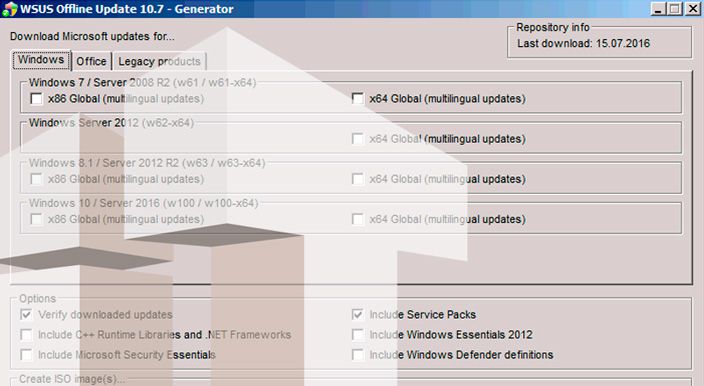Click the Windows Server 2012 (w62-x64) label
Screen dimensions: 704x386
(111, 123)
